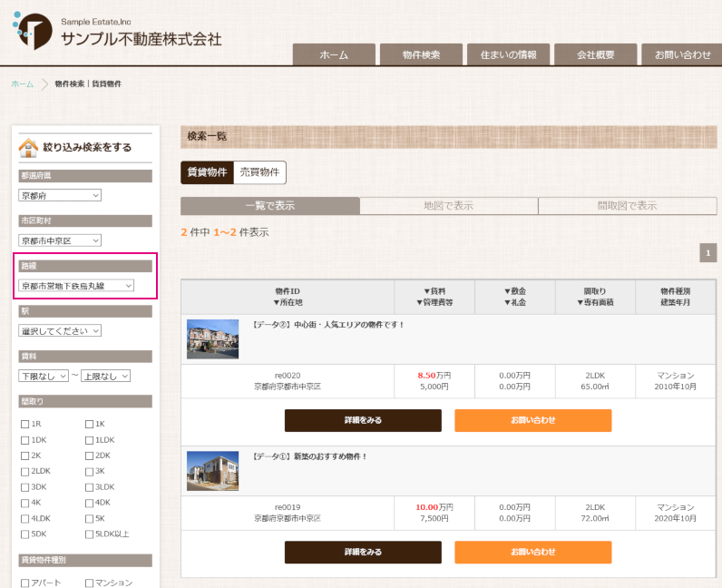The width and height of the screenshot is (722, 588).
Task: Open the 下限なし rent minimum dropdown
Action: 44,376
